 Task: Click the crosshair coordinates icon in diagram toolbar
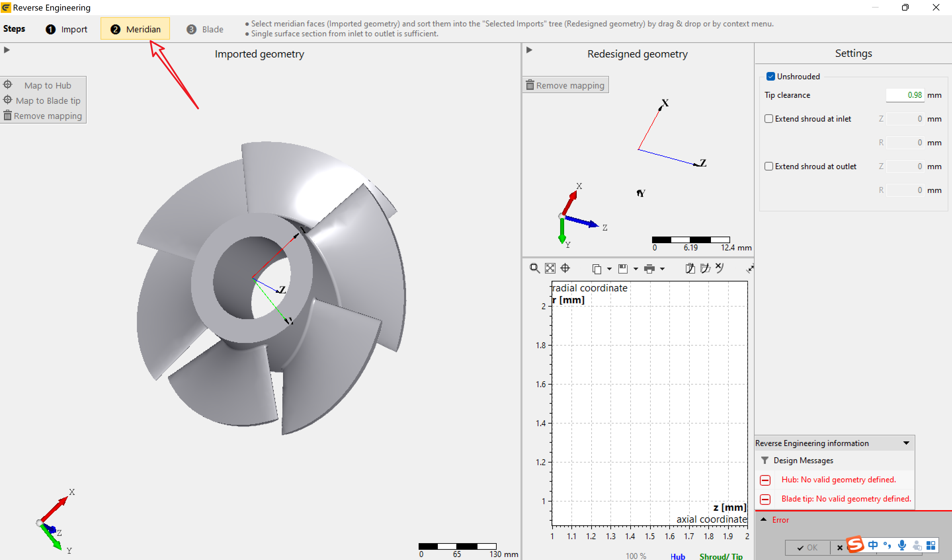tap(565, 268)
